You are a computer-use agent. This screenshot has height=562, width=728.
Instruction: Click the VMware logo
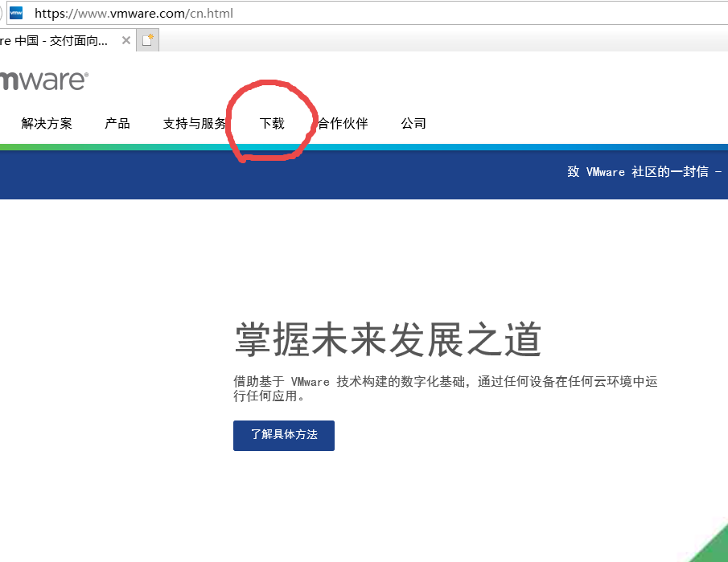click(43, 80)
